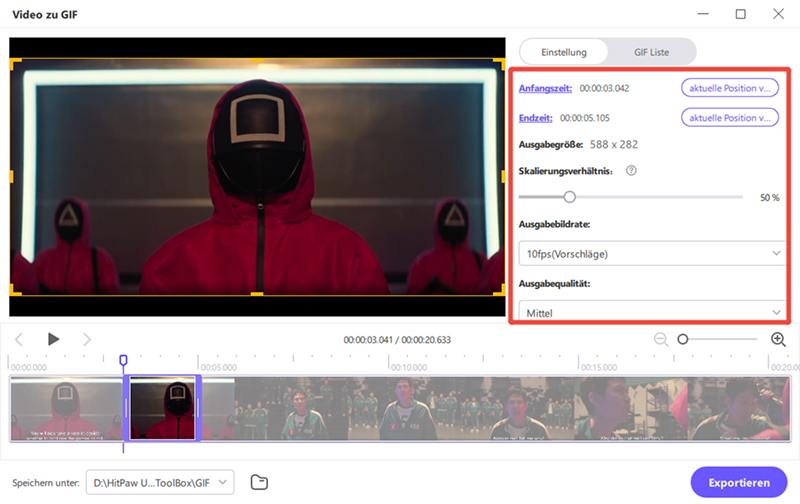
Task: Click the start time value 00:00:03.042
Action: (604, 88)
